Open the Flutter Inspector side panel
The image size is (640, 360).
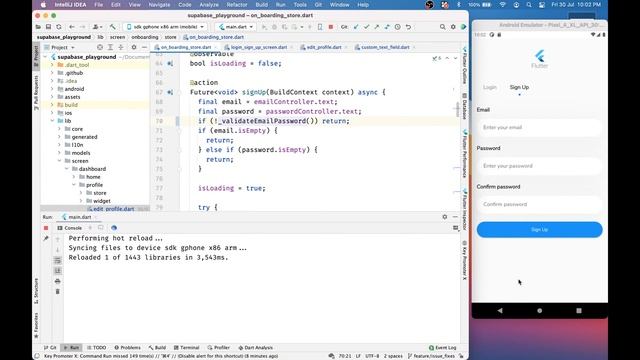[464, 209]
